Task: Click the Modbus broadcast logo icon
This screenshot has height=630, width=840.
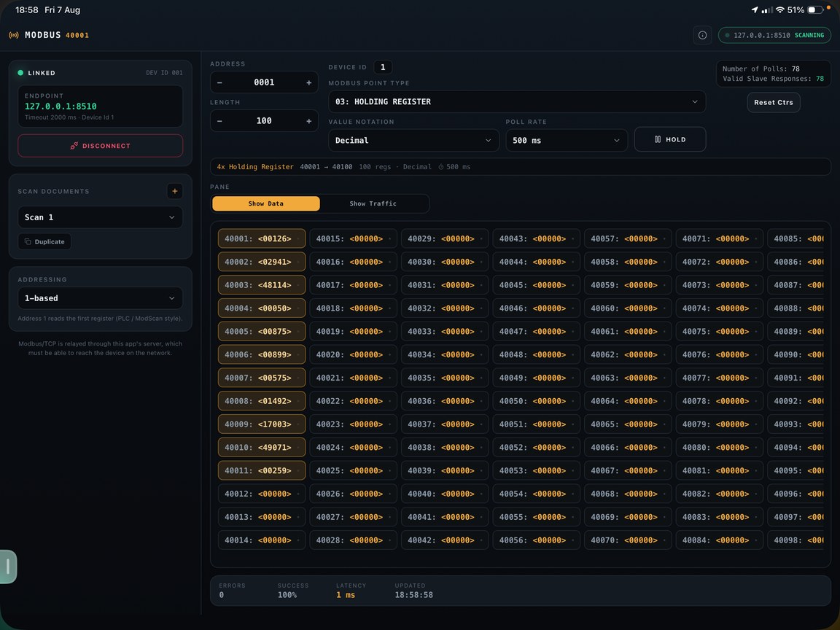Action: pyautogui.click(x=14, y=35)
